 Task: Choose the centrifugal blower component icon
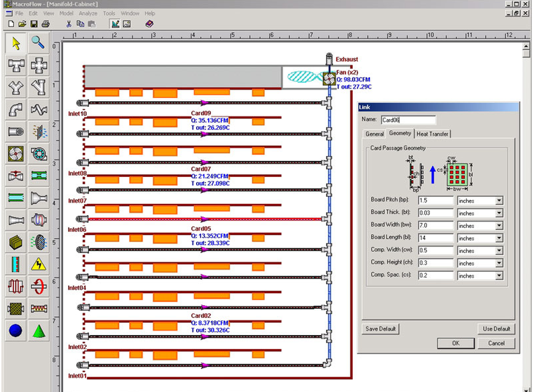(x=38, y=153)
